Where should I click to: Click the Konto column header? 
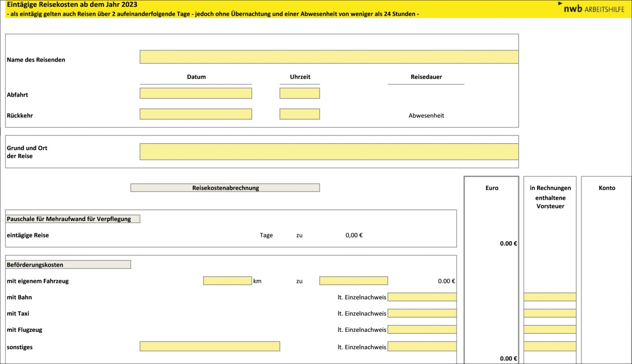607,188
